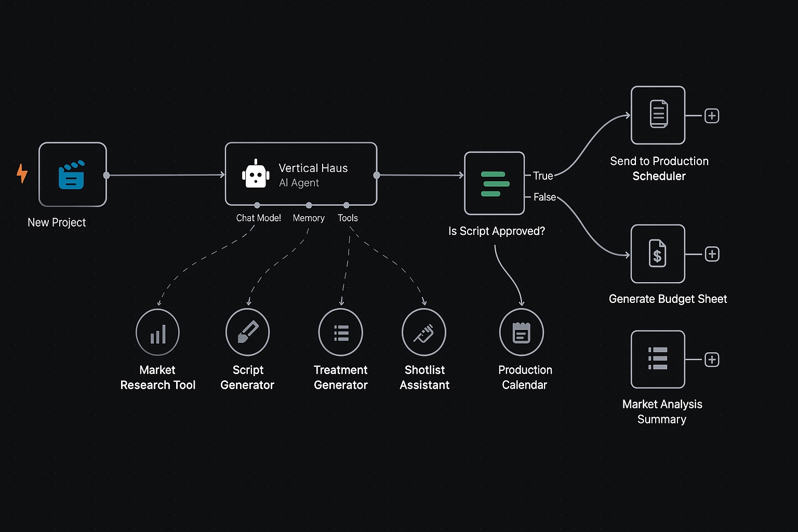Expand the Memory connector on the agent
The image size is (798, 532).
(309, 204)
